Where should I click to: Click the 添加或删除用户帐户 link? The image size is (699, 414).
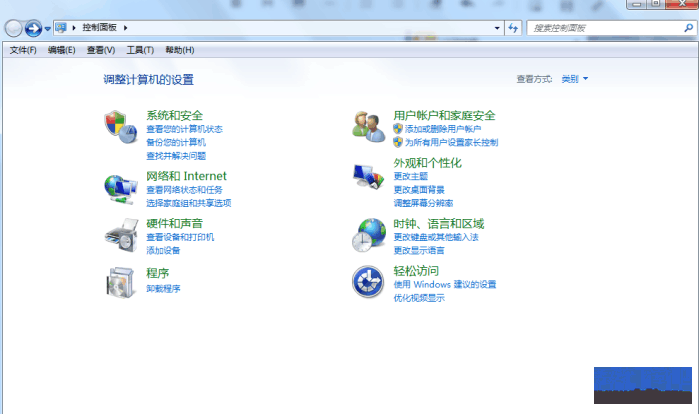tap(443, 129)
